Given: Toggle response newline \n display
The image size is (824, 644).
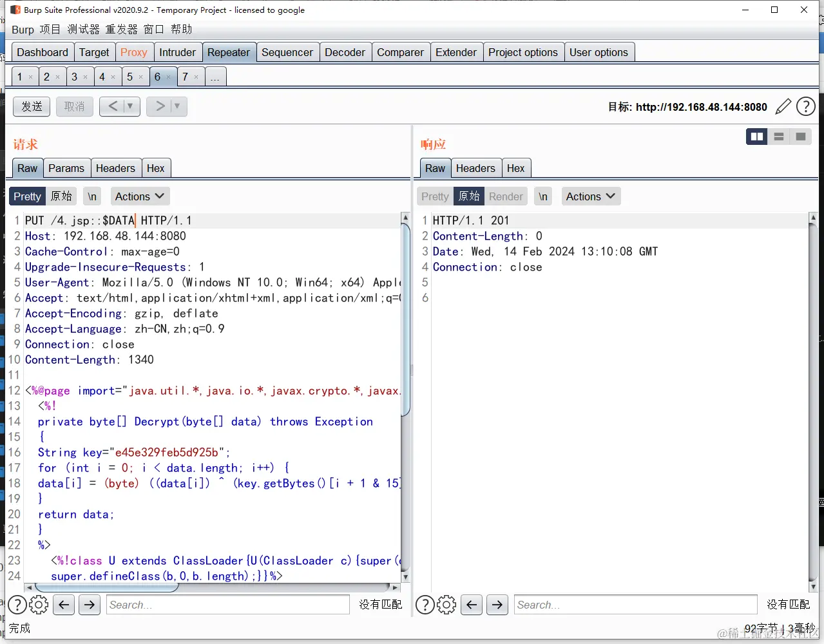Looking at the screenshot, I should [x=543, y=196].
